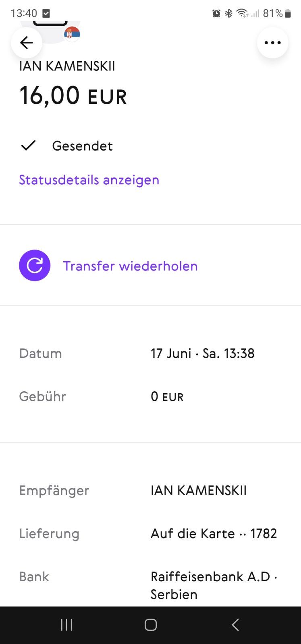Tap the back arrow button
Image resolution: width=301 pixels, height=644 pixels.
tap(27, 43)
